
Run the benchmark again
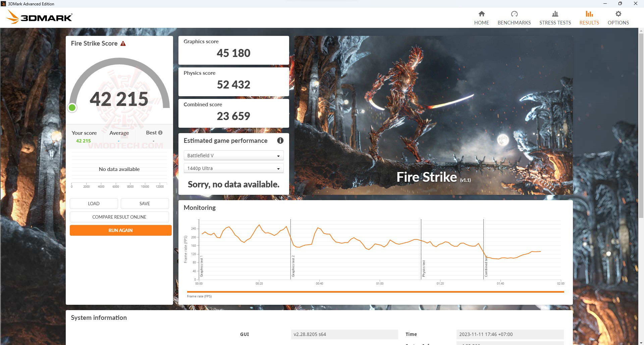pyautogui.click(x=120, y=230)
